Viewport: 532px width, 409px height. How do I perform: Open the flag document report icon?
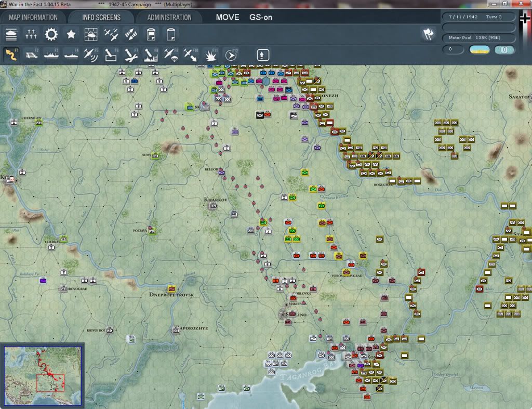point(151,34)
